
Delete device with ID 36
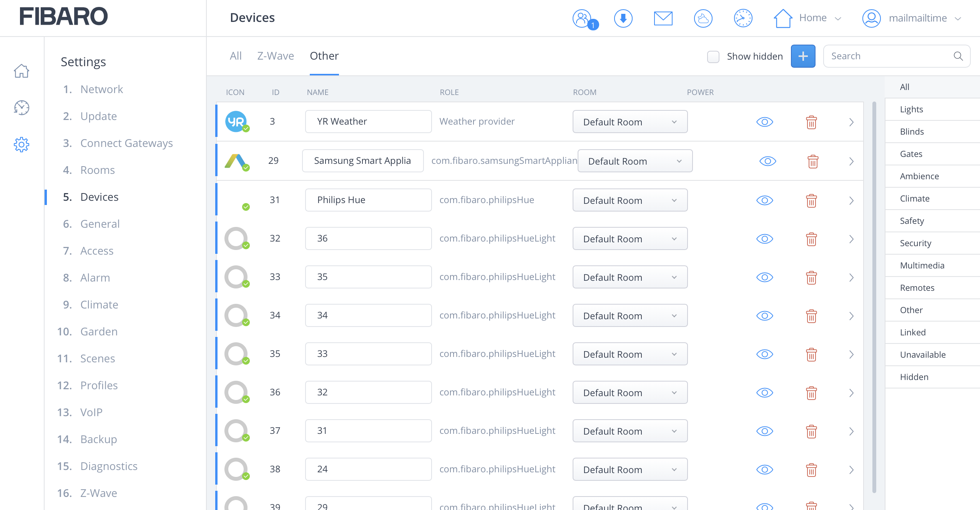[x=811, y=393]
